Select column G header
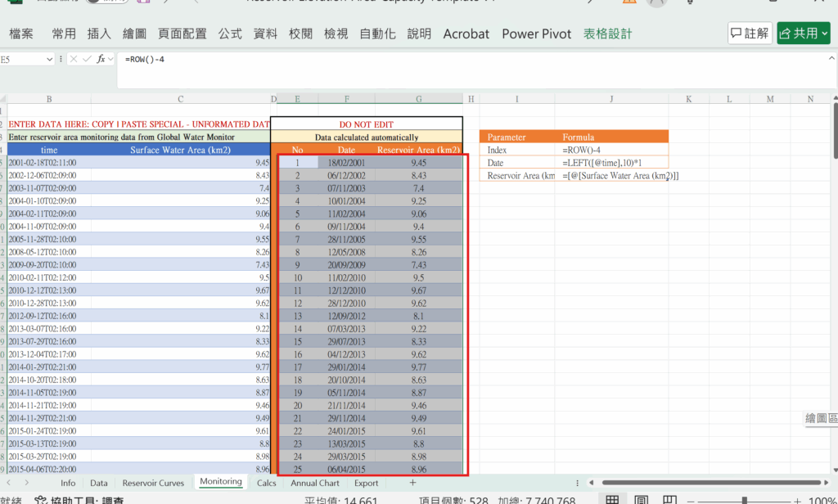 (418, 99)
